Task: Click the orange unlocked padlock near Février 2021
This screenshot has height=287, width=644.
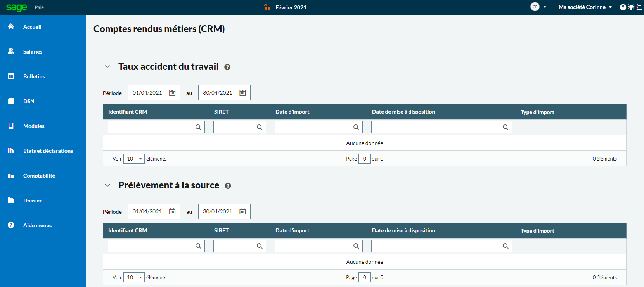Action: (x=267, y=7)
